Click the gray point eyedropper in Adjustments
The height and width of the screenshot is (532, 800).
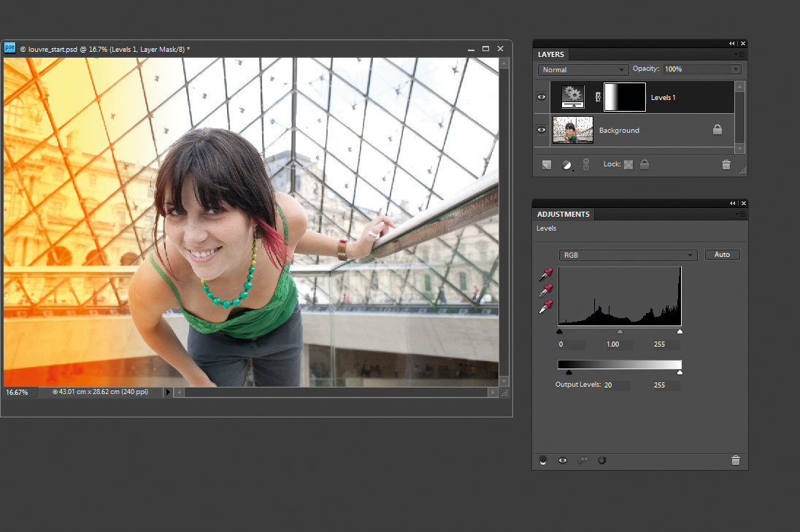[545, 290]
